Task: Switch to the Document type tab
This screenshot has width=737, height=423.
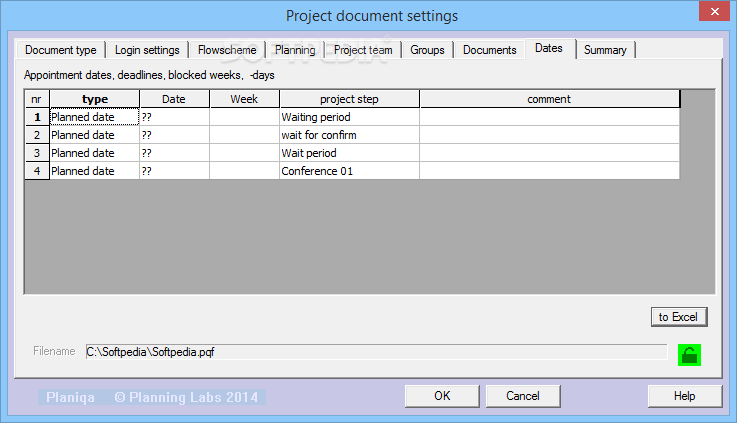Action: (x=61, y=50)
